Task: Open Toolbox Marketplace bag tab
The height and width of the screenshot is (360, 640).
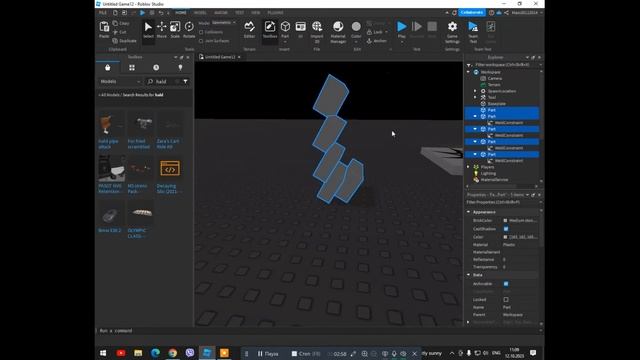Action: coord(108,68)
